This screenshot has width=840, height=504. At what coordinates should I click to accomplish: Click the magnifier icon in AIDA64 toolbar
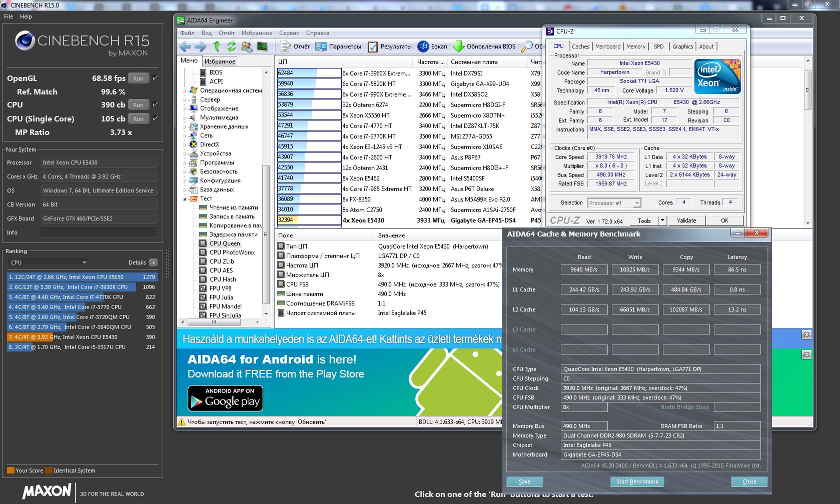(526, 46)
